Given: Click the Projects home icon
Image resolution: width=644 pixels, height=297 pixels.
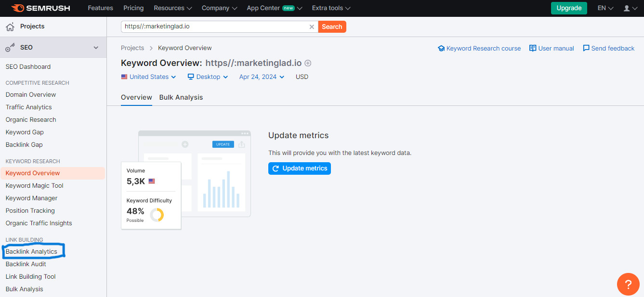Looking at the screenshot, I should 10,26.
